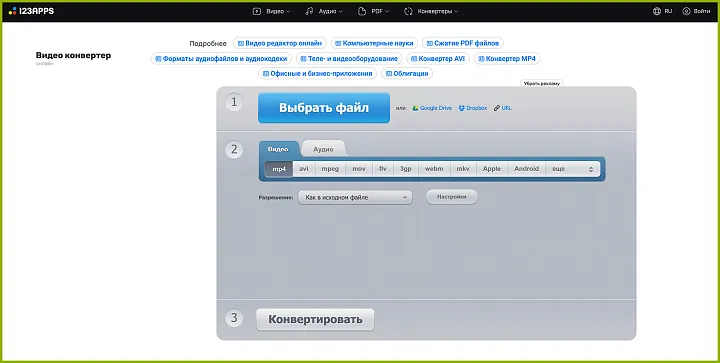720x363 pixels.
Task: Select Android output preset
Action: point(526,169)
